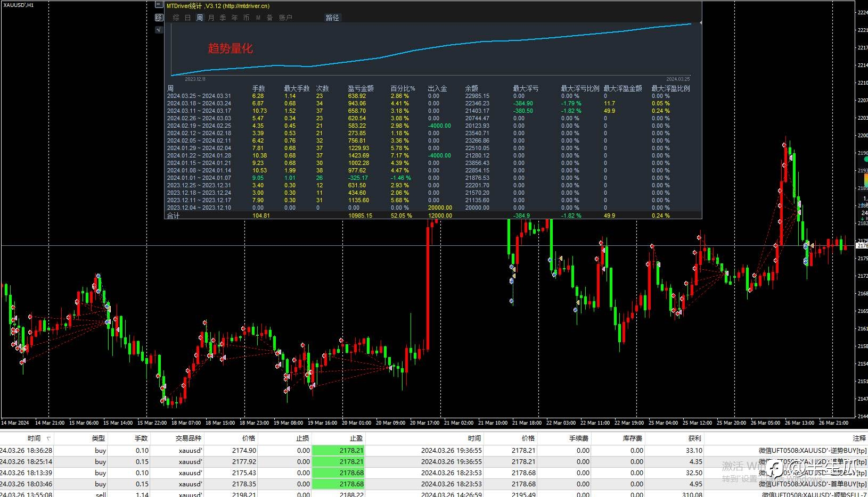Click the 手数 column header in statistics
The image size is (868, 497).
[x=258, y=88]
